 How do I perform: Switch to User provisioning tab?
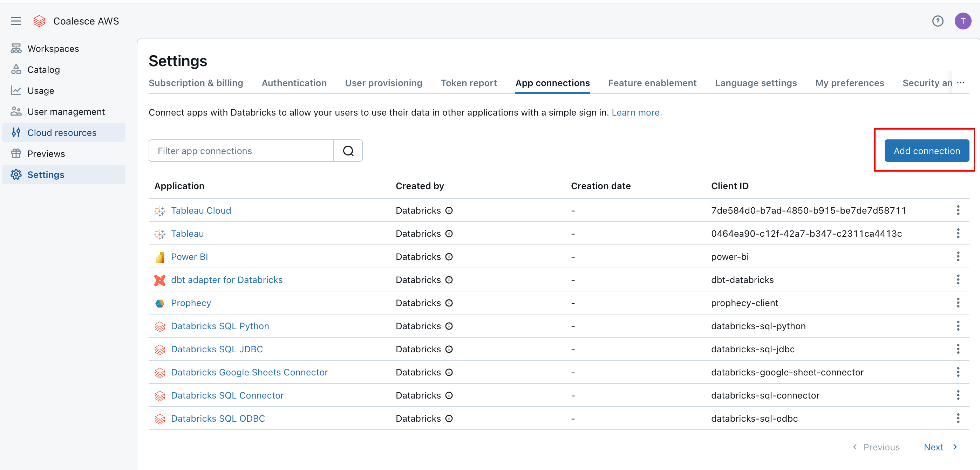pyautogui.click(x=383, y=83)
